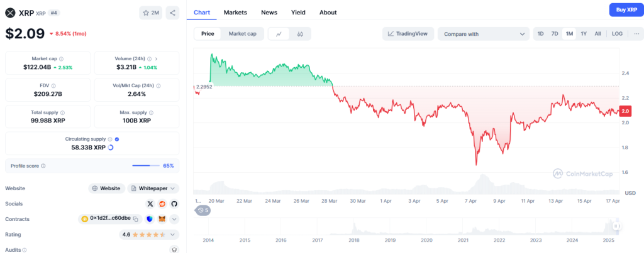Switch chart to Market cap view
644x253 pixels.
coord(242,34)
